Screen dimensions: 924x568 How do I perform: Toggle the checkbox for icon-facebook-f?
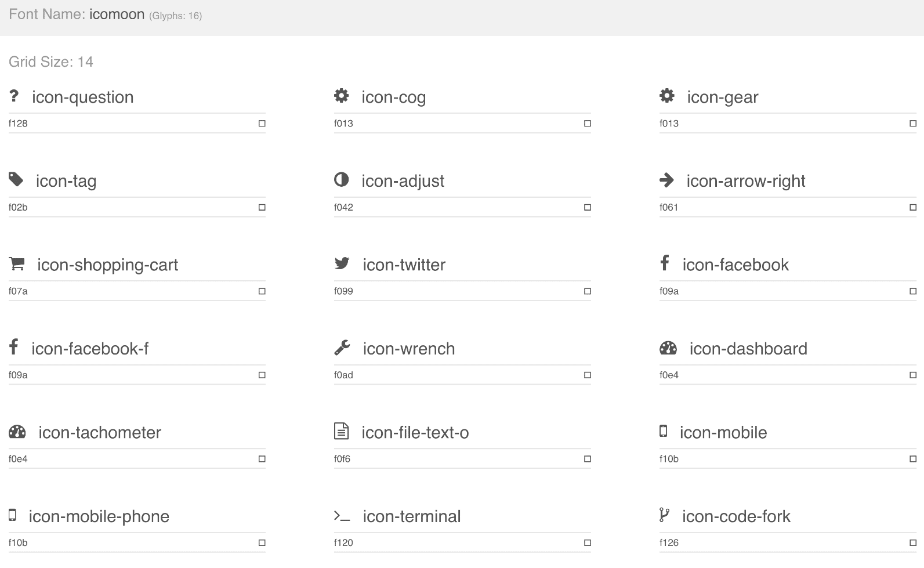click(261, 375)
